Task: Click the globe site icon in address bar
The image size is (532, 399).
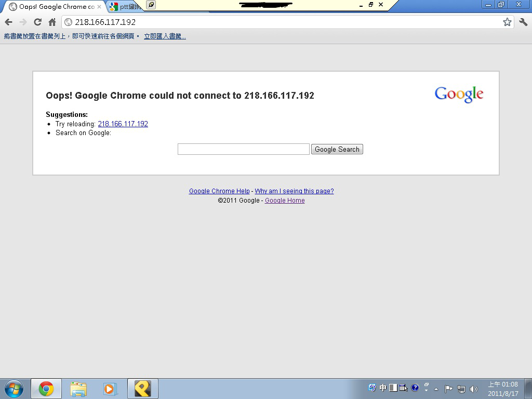Action: pyautogui.click(x=68, y=22)
